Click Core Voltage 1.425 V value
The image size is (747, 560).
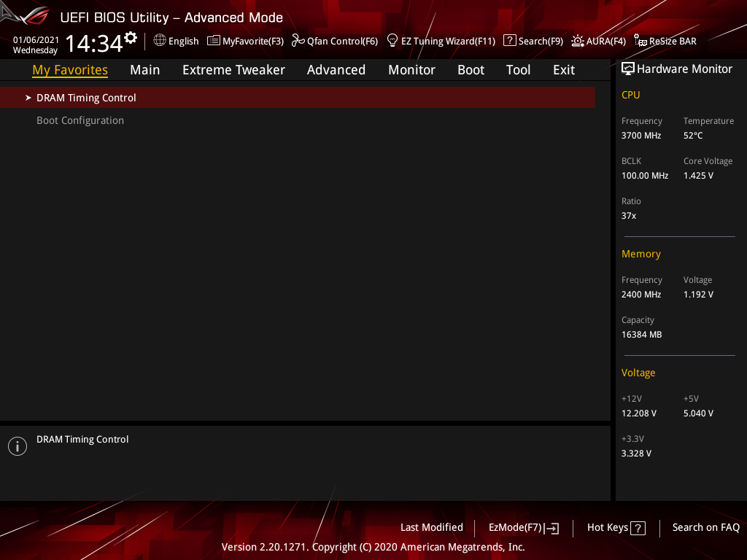(698, 176)
